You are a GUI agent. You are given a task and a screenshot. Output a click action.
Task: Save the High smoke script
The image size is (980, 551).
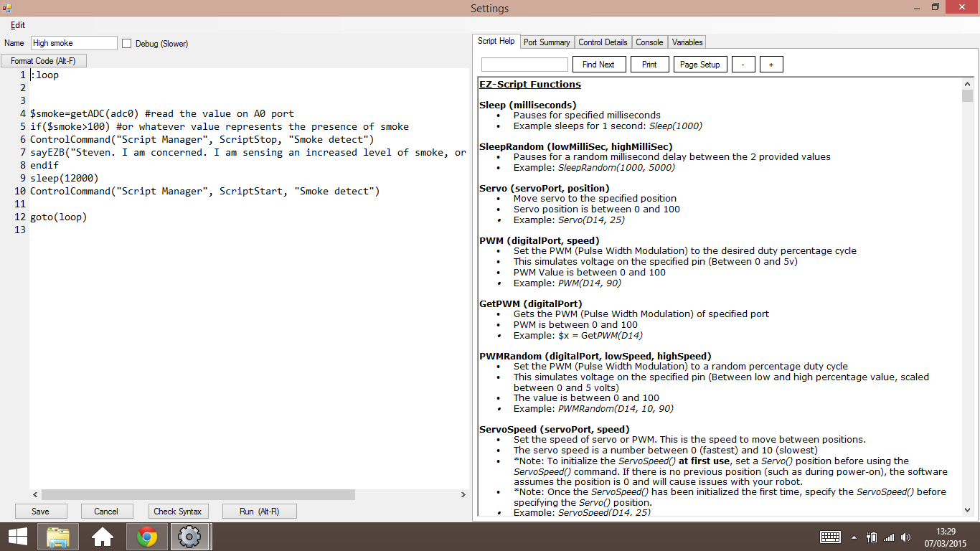[41, 511]
